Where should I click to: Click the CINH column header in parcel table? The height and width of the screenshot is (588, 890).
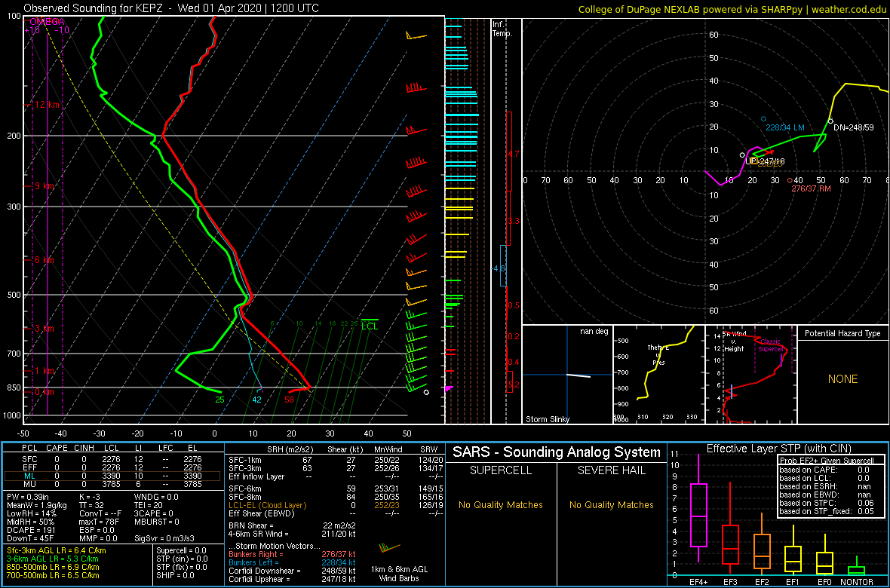[x=85, y=449]
